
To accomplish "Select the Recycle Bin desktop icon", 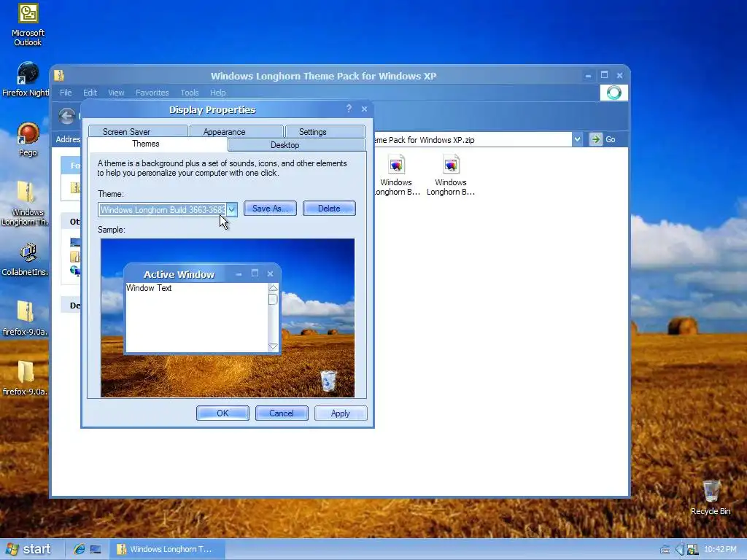I will pos(711,497).
